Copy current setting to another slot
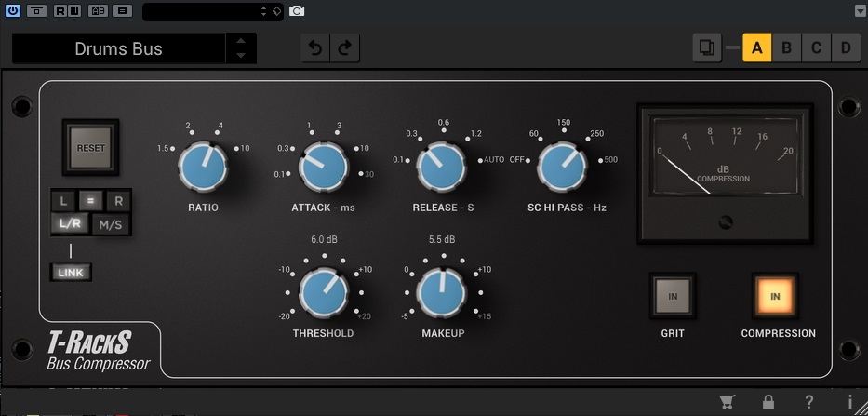Image resolution: width=868 pixels, height=416 pixels. [707, 47]
